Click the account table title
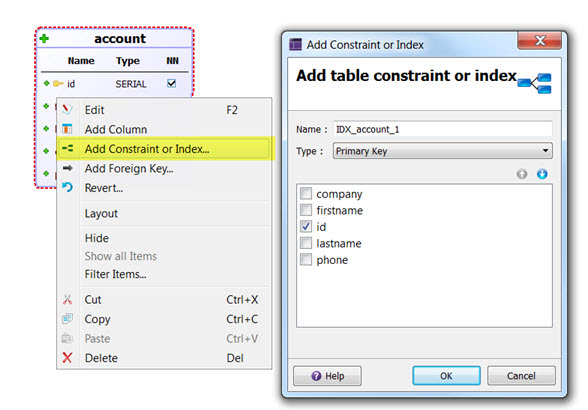This screenshot has width=588, height=410. (x=120, y=39)
